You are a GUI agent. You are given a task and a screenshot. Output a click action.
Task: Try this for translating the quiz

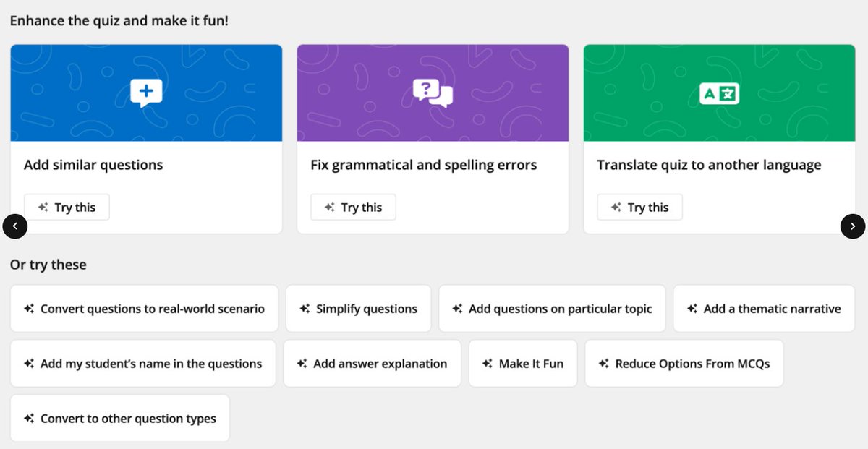click(639, 208)
